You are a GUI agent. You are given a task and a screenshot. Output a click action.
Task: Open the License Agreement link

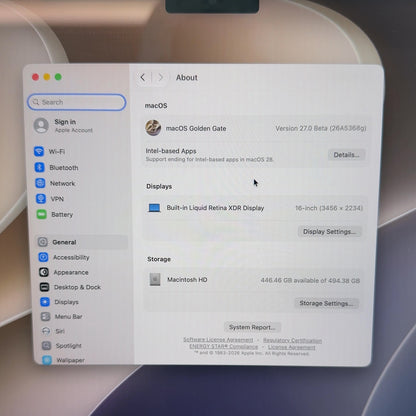[291, 347]
